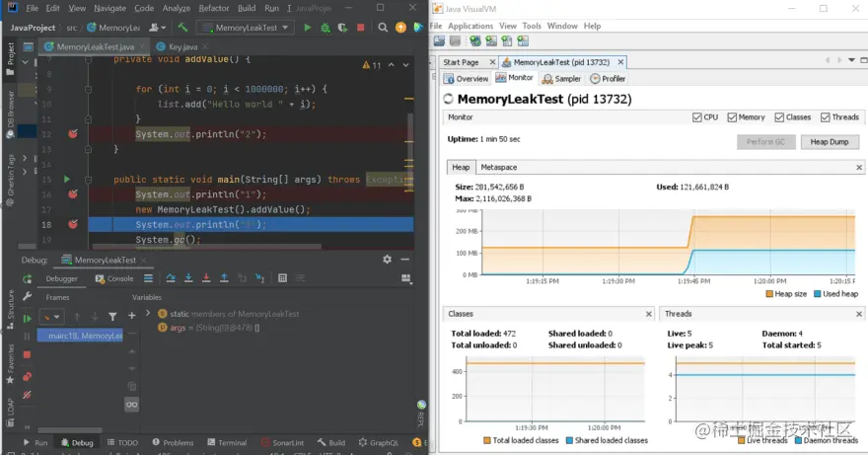The width and height of the screenshot is (868, 455).
Task: Open Evaluate Expression calculator icon
Action: click(x=282, y=278)
